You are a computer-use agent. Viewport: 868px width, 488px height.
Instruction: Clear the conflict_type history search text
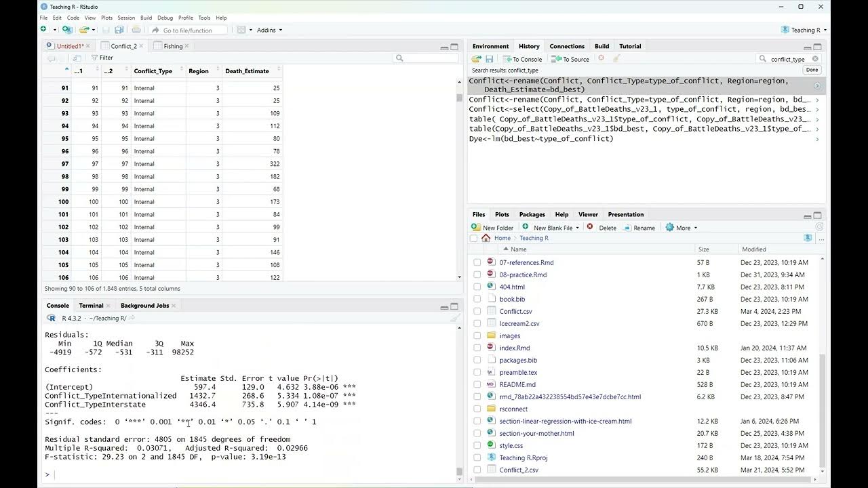[x=815, y=59]
